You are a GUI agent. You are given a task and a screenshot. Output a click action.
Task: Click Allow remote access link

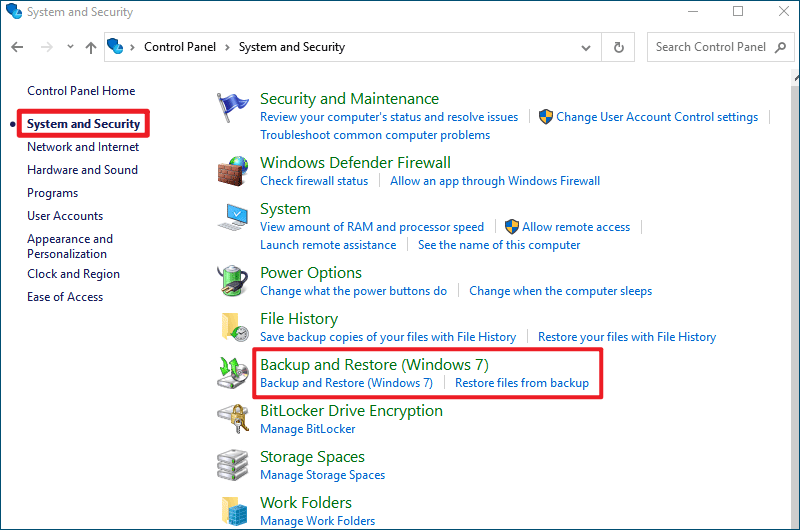pyautogui.click(x=576, y=227)
